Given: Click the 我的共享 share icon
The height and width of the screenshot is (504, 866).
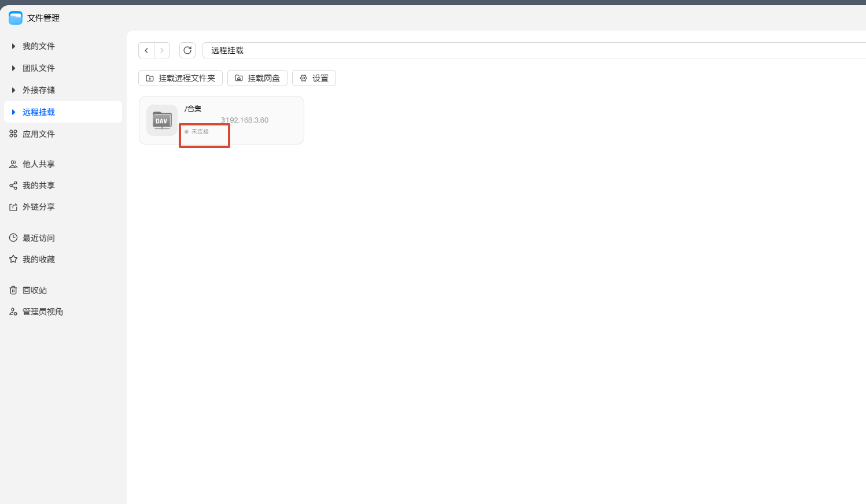Looking at the screenshot, I should (x=13, y=186).
